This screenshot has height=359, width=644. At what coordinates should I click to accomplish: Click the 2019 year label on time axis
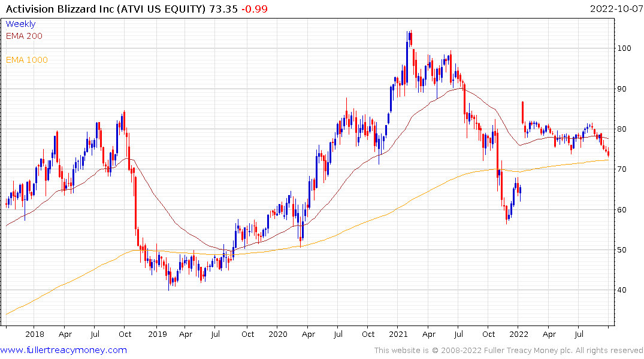click(x=158, y=334)
